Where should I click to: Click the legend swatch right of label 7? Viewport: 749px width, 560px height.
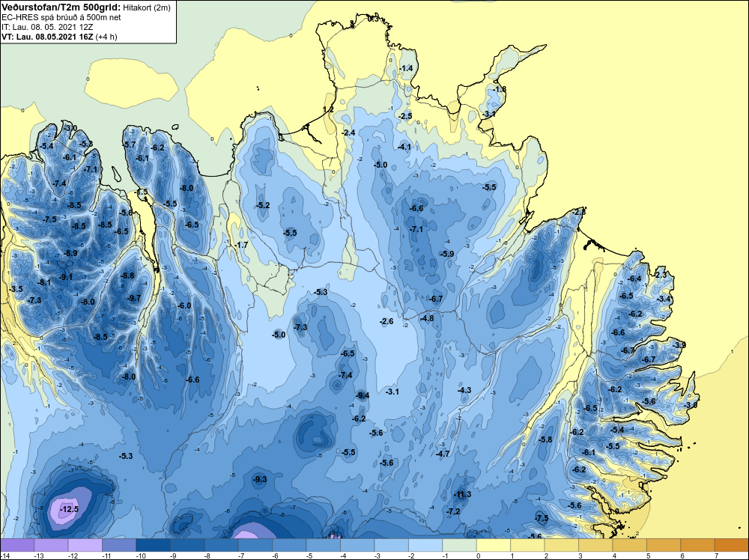click(732, 545)
